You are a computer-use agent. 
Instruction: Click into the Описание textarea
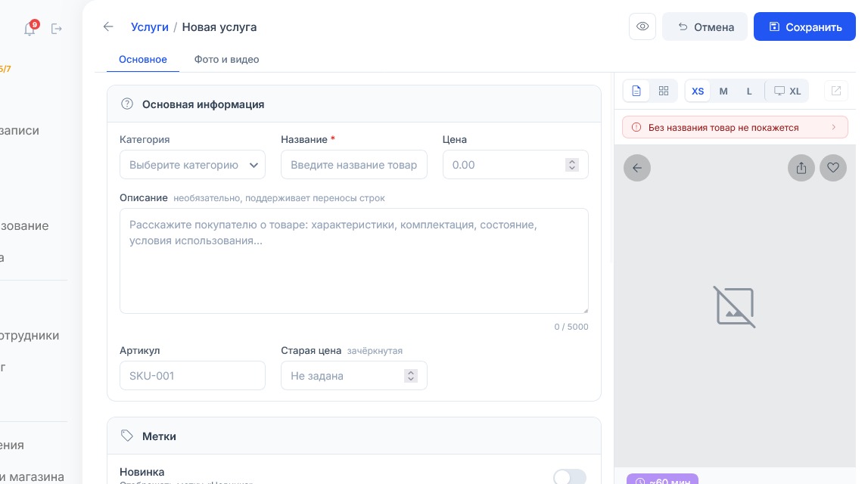pos(353,261)
